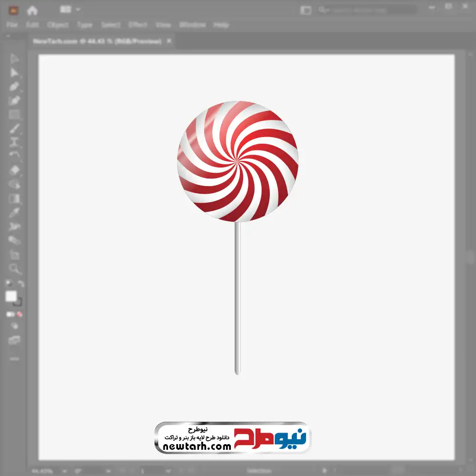Open Edit Toolbar three-dots button
Viewport: 476px width, 476px height.
coord(14,358)
